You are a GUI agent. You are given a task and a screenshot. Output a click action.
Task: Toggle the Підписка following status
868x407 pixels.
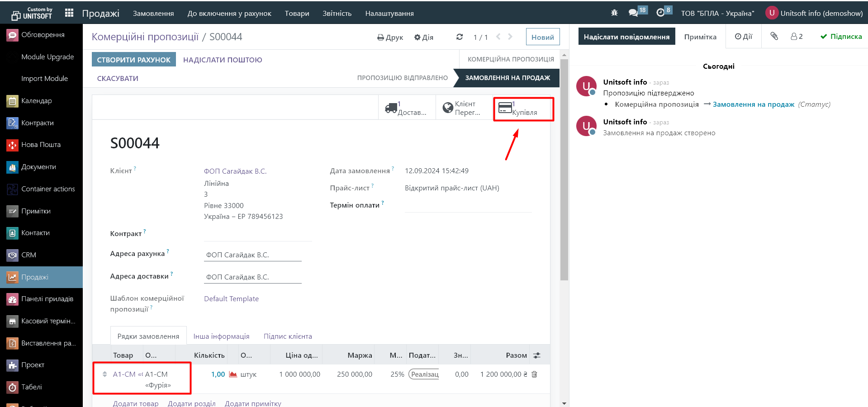click(841, 37)
